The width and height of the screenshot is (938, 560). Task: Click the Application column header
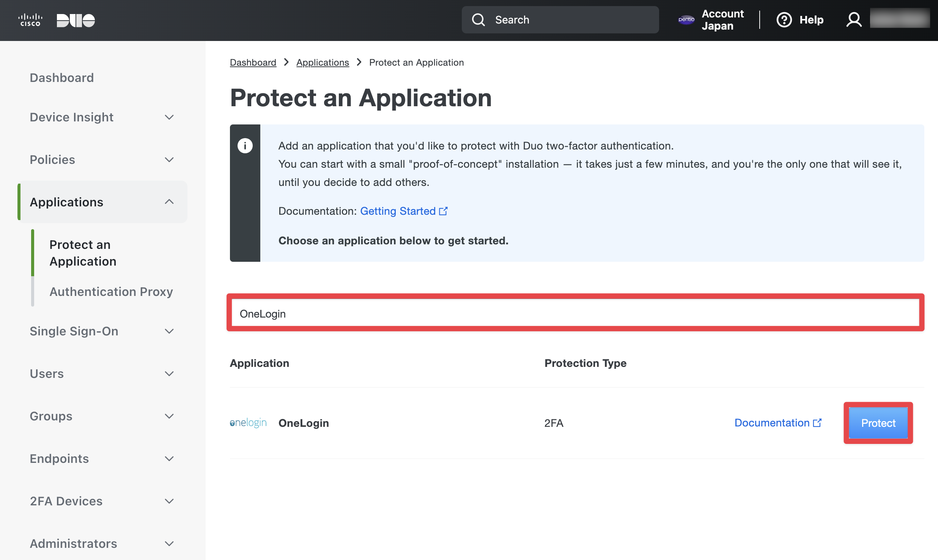coord(260,363)
